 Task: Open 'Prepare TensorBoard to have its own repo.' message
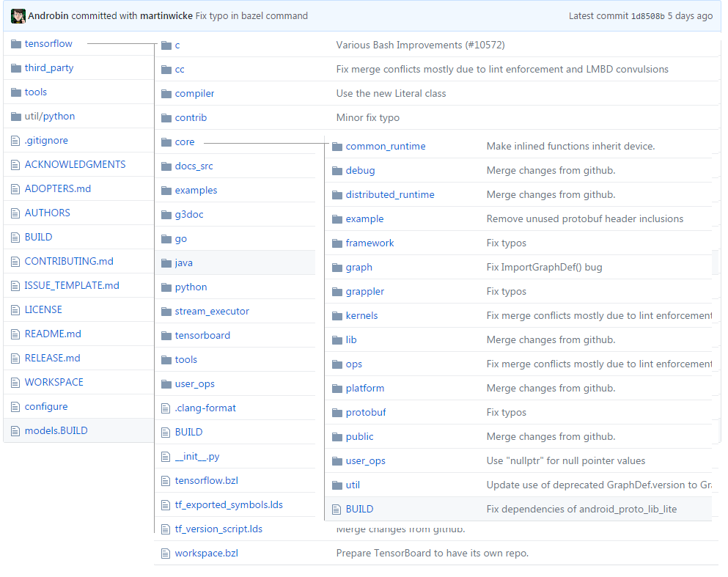click(433, 554)
